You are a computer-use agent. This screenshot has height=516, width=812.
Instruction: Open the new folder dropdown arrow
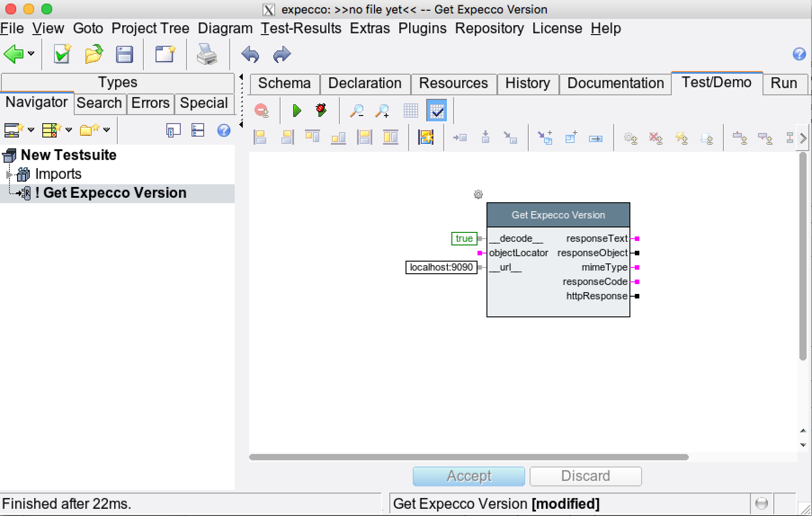tap(107, 130)
